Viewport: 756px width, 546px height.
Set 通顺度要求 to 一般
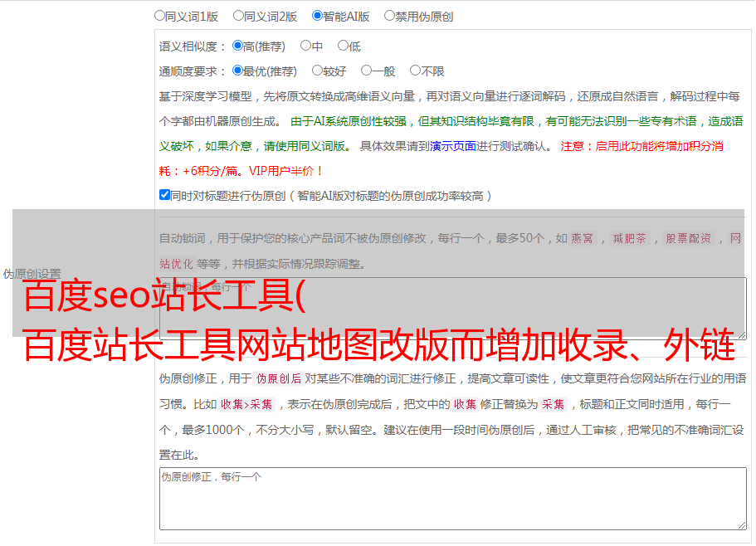(x=367, y=71)
